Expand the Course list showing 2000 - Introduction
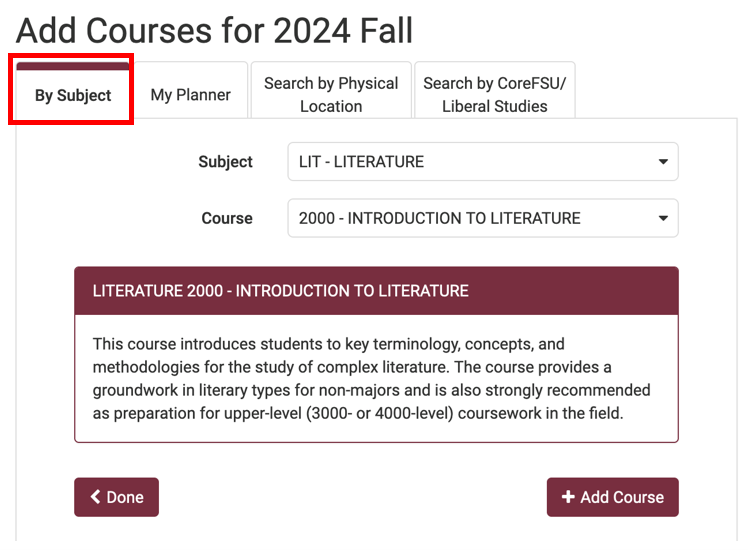Viewport: 748px width, 550px height. [482, 218]
